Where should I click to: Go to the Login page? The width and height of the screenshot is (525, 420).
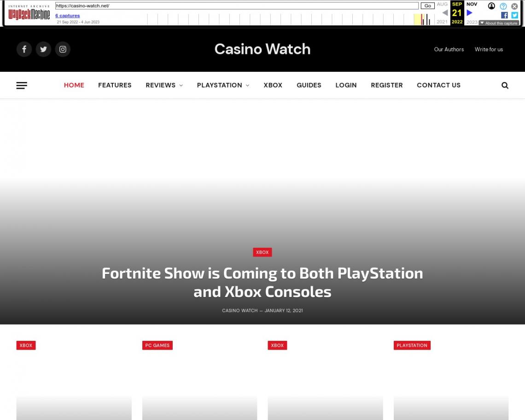point(346,85)
